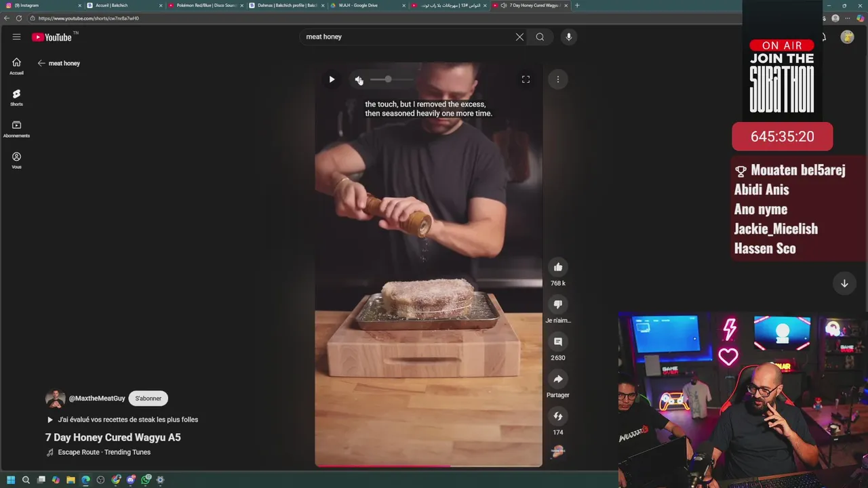Mute the Short's volume
Image resolution: width=868 pixels, height=488 pixels.
[x=359, y=80]
